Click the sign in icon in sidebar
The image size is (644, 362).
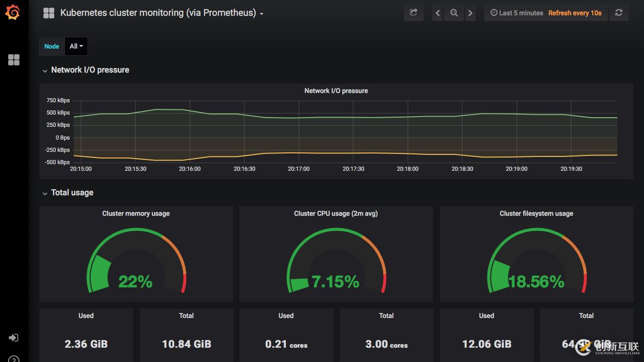pos(14,337)
